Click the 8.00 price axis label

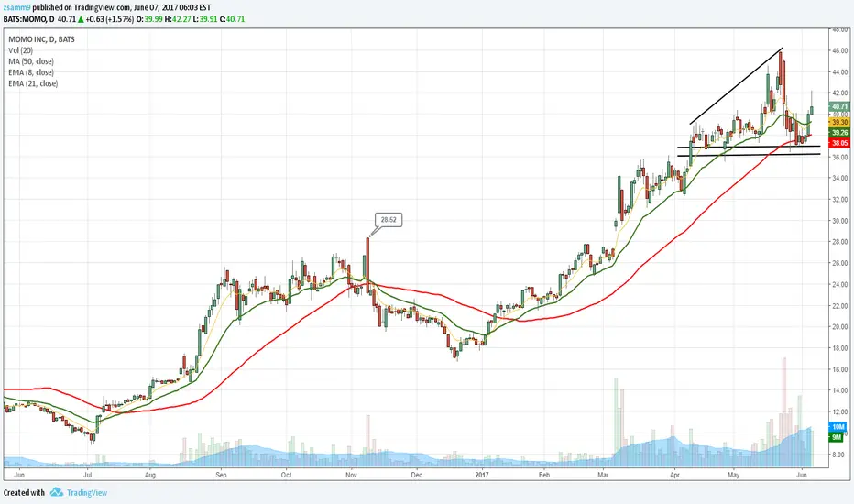838,455
